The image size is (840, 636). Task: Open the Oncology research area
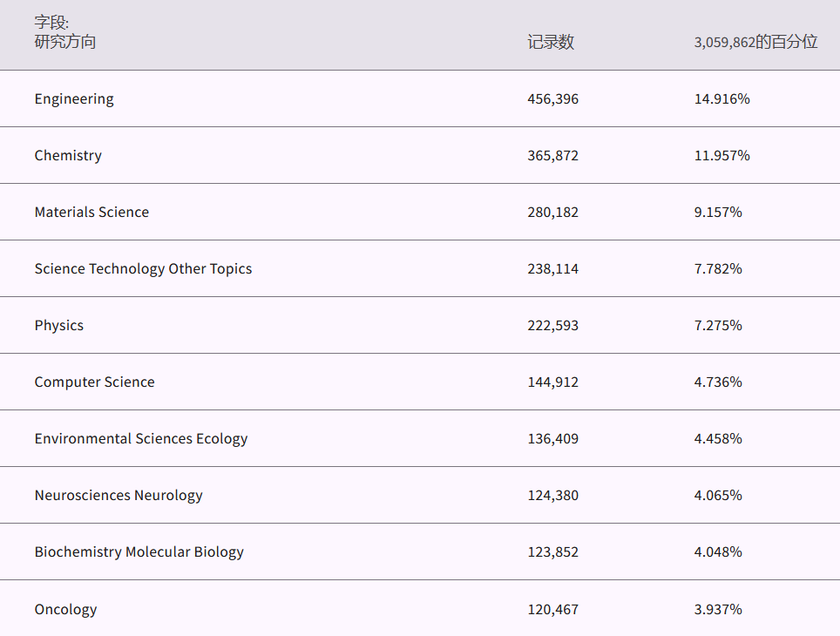click(x=65, y=609)
